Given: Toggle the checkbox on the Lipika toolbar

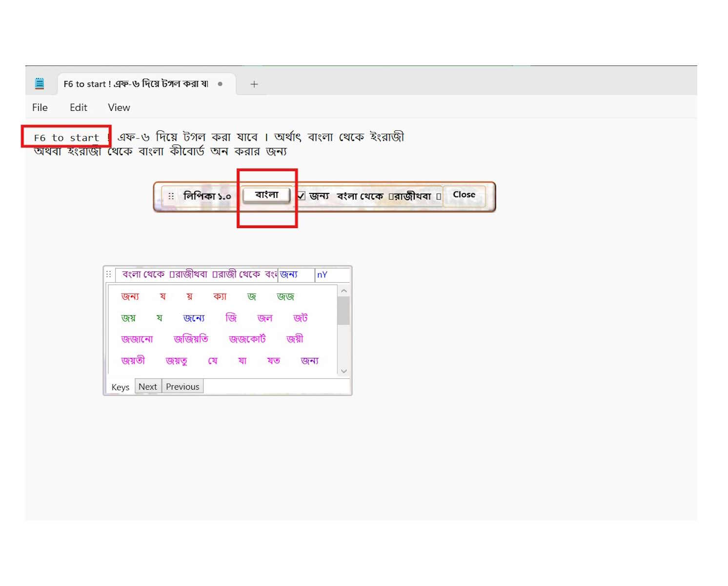Looking at the screenshot, I should [301, 196].
